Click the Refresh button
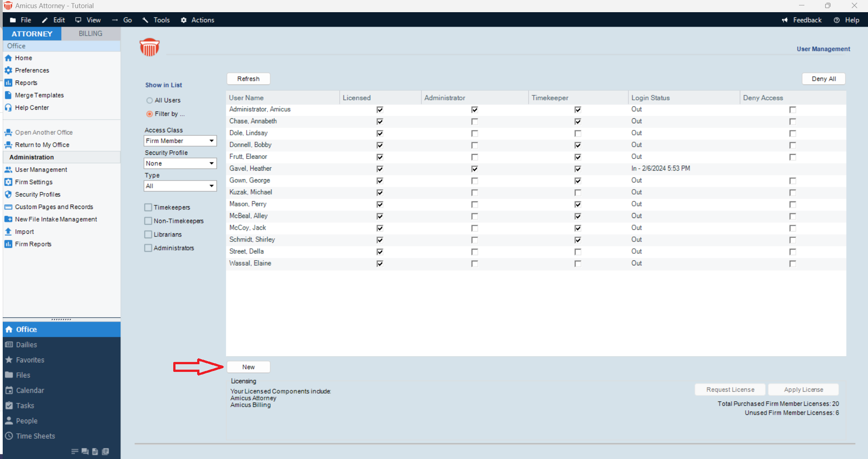This screenshot has width=868, height=459. 249,79
